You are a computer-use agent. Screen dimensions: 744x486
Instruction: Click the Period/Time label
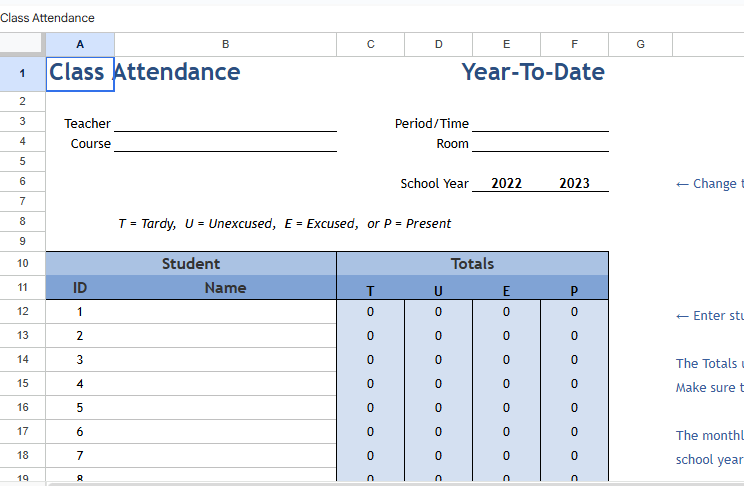coord(432,124)
